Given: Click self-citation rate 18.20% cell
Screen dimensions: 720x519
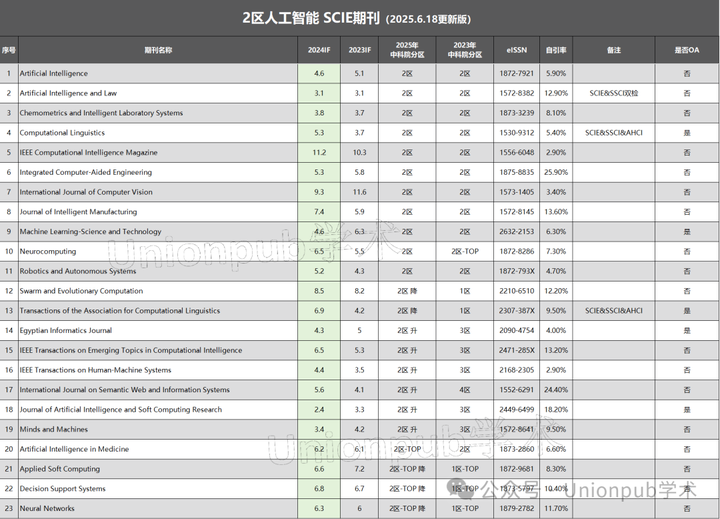Looking at the screenshot, I should click(x=556, y=409).
